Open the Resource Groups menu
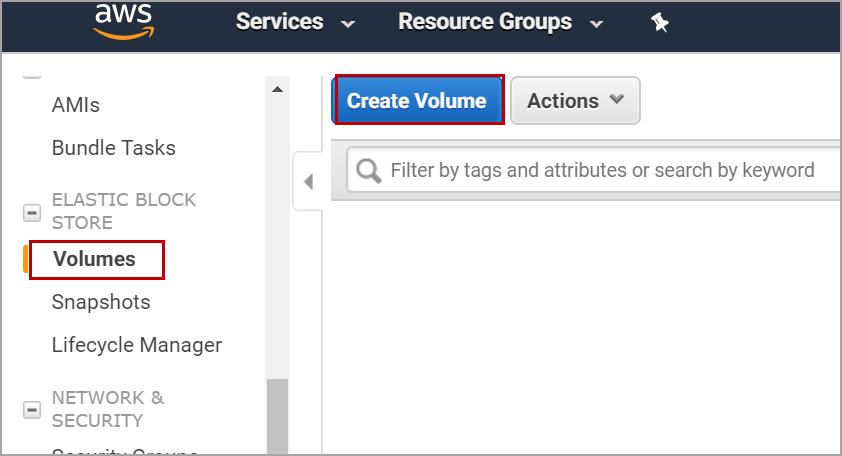Screen dimensions: 842x456 pyautogui.click(x=485, y=22)
